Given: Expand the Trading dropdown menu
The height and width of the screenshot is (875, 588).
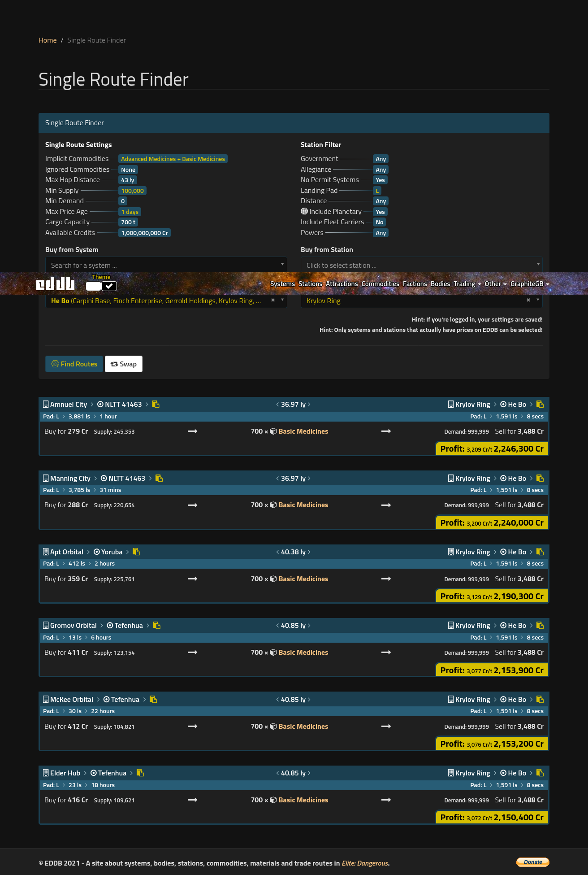Looking at the screenshot, I should pyautogui.click(x=467, y=284).
